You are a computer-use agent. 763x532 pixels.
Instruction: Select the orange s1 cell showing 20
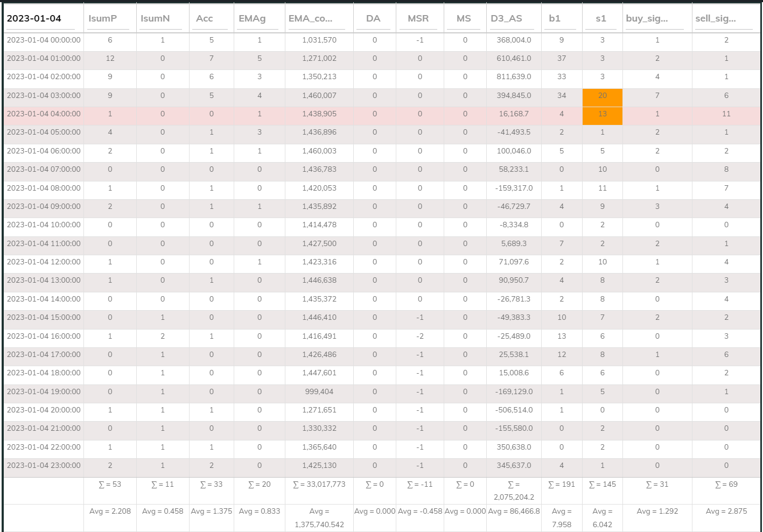[x=602, y=96]
